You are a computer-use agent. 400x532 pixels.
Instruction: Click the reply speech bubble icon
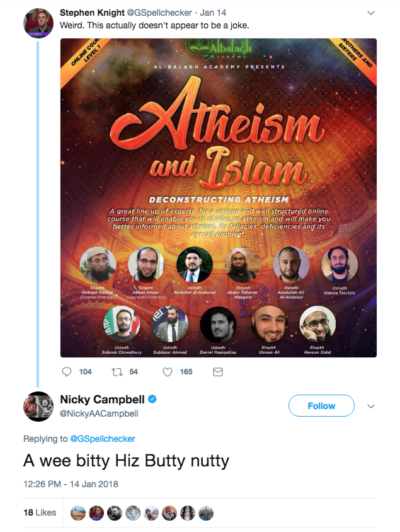click(68, 372)
